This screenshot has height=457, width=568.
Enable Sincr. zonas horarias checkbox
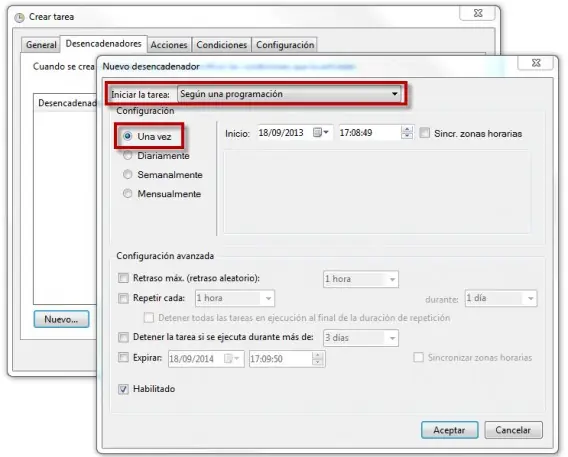[425, 133]
